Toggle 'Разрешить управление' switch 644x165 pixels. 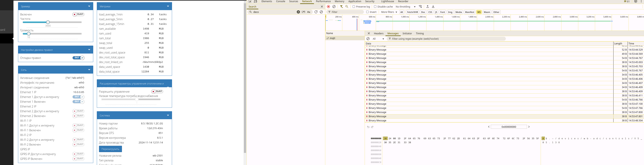[x=157, y=92]
